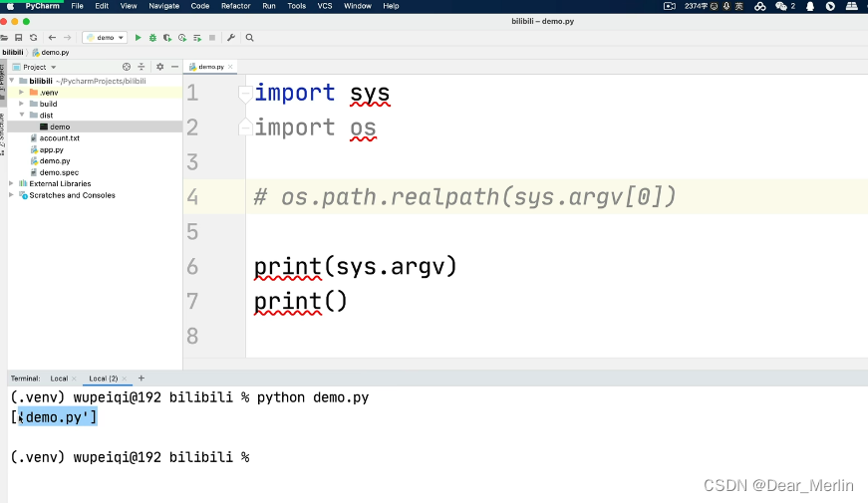868x503 pixels.
Task: Select the build folder row
Action: pos(95,104)
